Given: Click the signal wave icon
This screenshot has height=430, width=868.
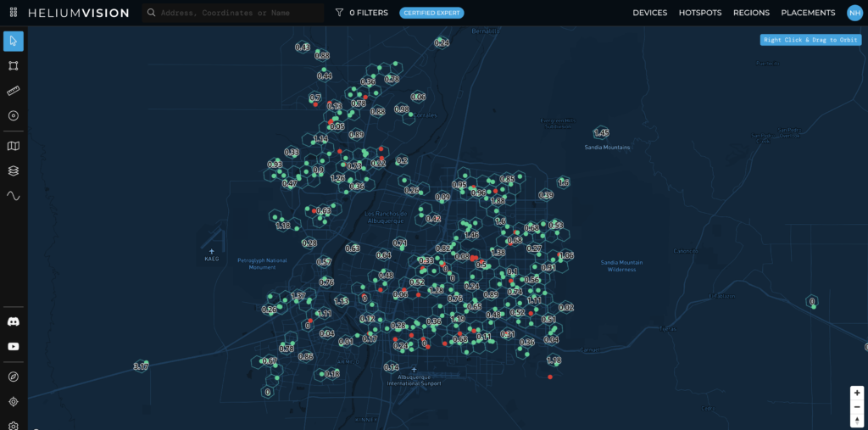Looking at the screenshot, I should point(14,195).
